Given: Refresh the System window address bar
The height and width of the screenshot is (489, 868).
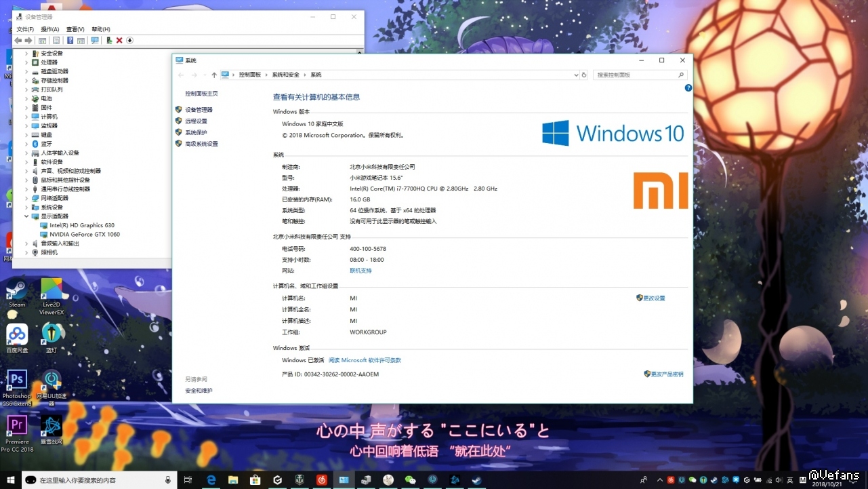Looking at the screenshot, I should (584, 75).
